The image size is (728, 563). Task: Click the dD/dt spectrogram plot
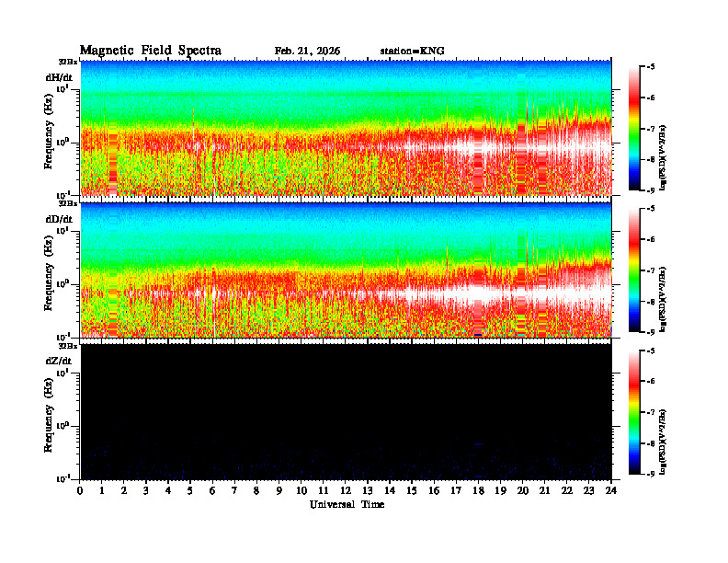pos(347,270)
